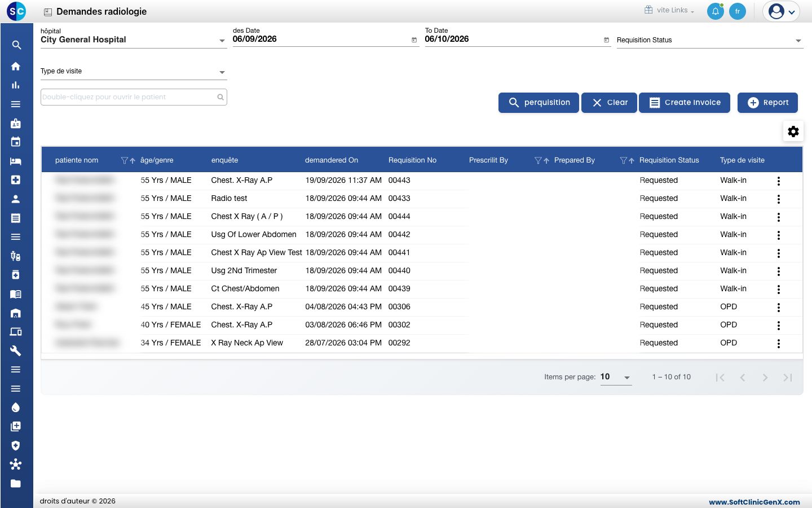
Task: Open the table settings gear icon
Action: [x=793, y=132]
